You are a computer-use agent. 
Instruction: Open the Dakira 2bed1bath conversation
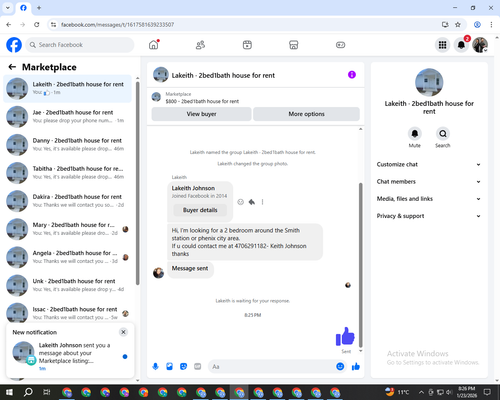click(67, 201)
